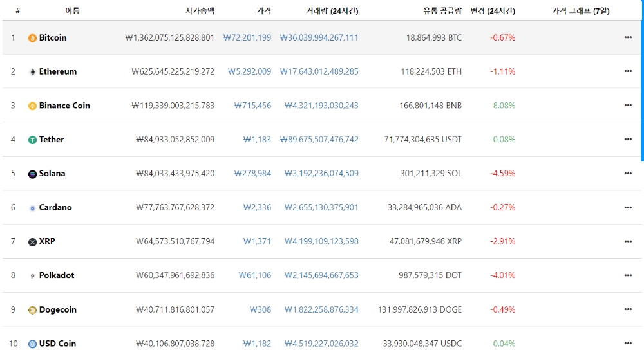The width and height of the screenshot is (644, 359).
Task: Click the USD Coin logo icon
Action: (32, 344)
